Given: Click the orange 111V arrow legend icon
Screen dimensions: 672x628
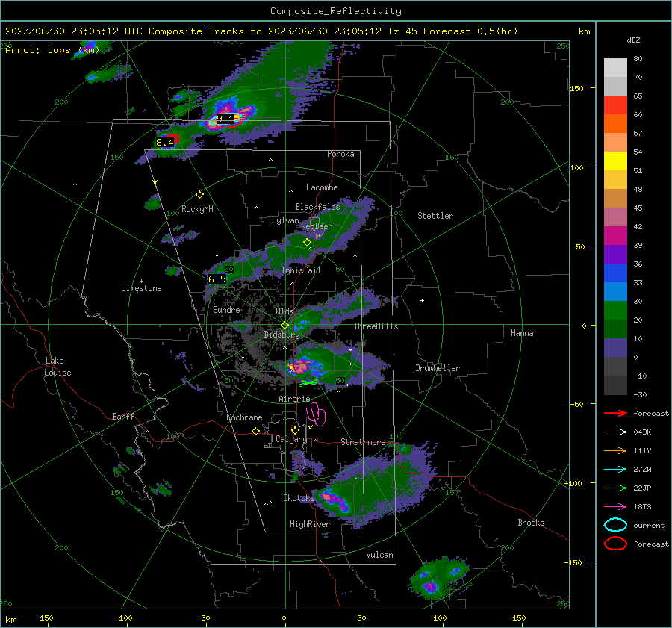Looking at the screenshot, I should tap(615, 450).
